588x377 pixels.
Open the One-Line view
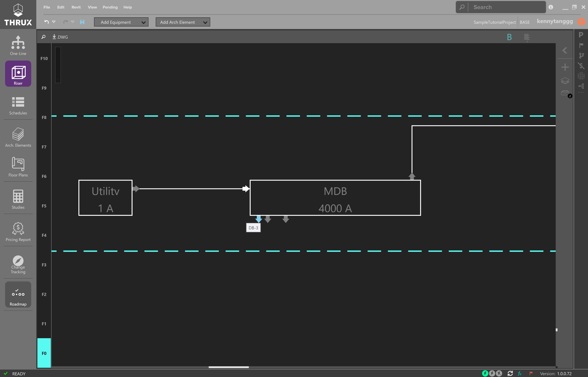[18, 46]
